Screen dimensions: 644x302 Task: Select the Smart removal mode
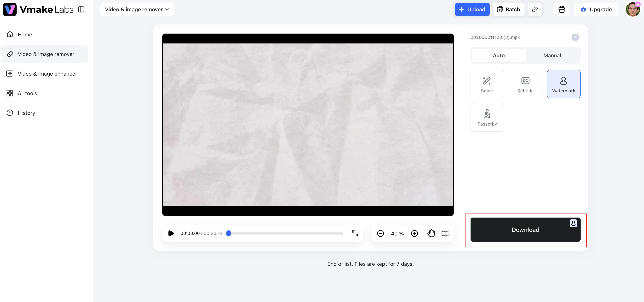487,84
